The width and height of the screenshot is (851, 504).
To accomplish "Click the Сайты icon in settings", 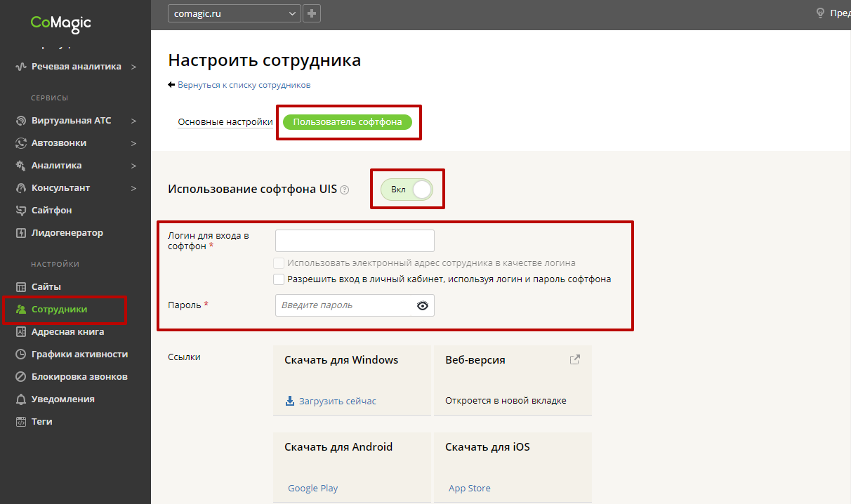I will pyautogui.click(x=21, y=287).
